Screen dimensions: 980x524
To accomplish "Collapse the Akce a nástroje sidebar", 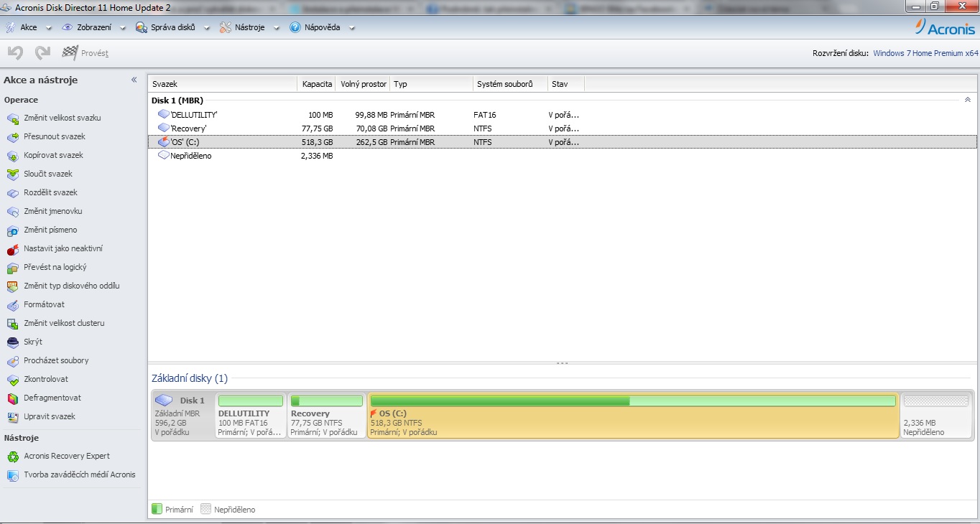I will (x=134, y=80).
